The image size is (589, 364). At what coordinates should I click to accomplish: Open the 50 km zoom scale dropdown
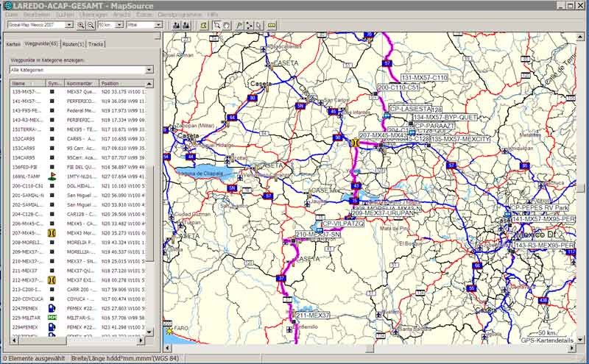(x=119, y=25)
